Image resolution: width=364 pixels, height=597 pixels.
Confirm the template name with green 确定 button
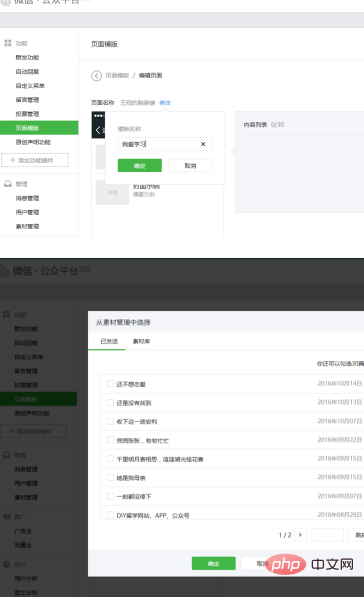click(x=140, y=166)
